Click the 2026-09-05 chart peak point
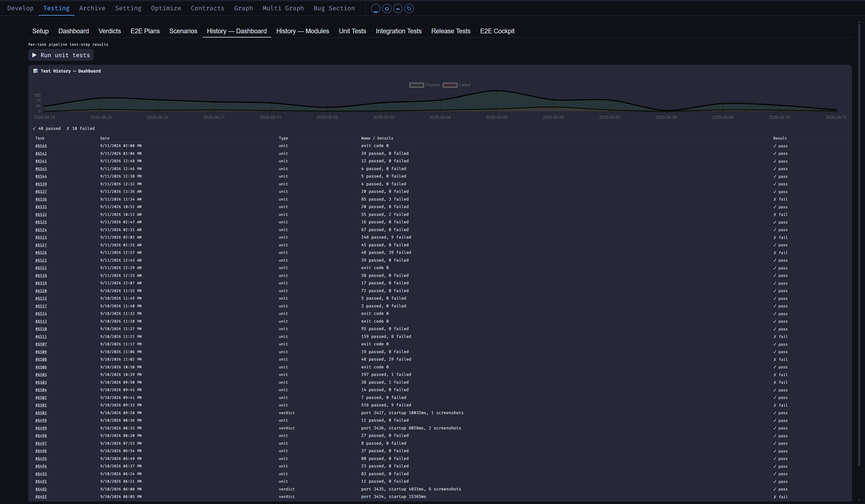Screen dimensions: 865x504 click(497, 91)
